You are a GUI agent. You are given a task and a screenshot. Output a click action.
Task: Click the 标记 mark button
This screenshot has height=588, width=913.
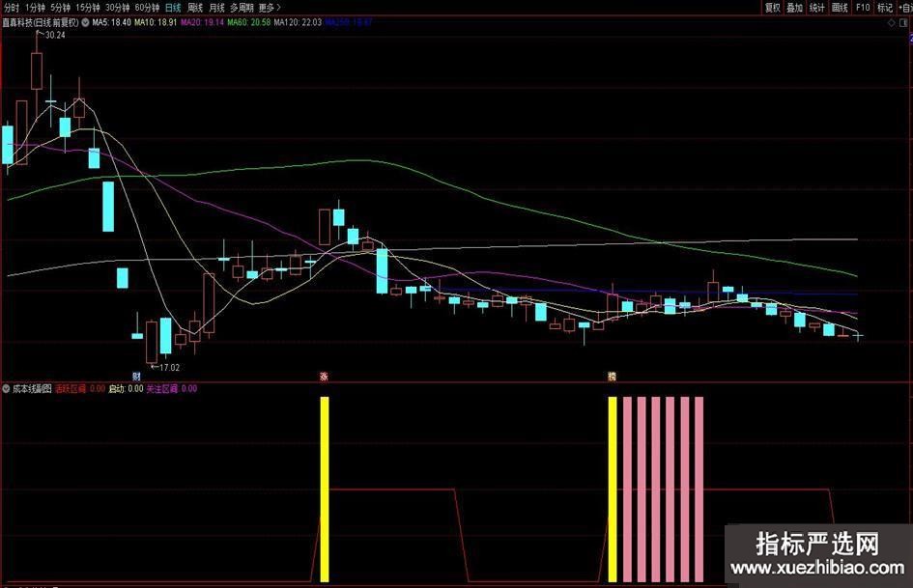885,8
